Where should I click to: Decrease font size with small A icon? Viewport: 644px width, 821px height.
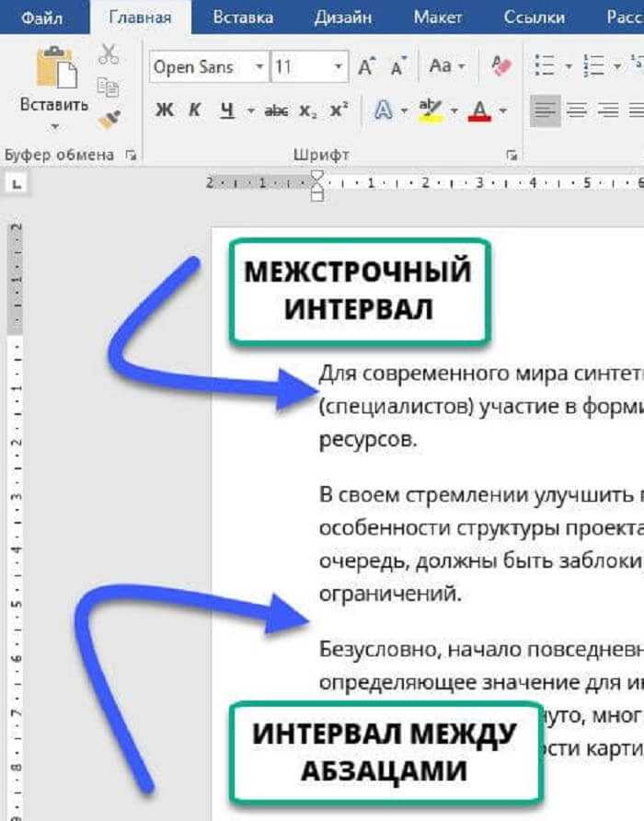pos(398,66)
